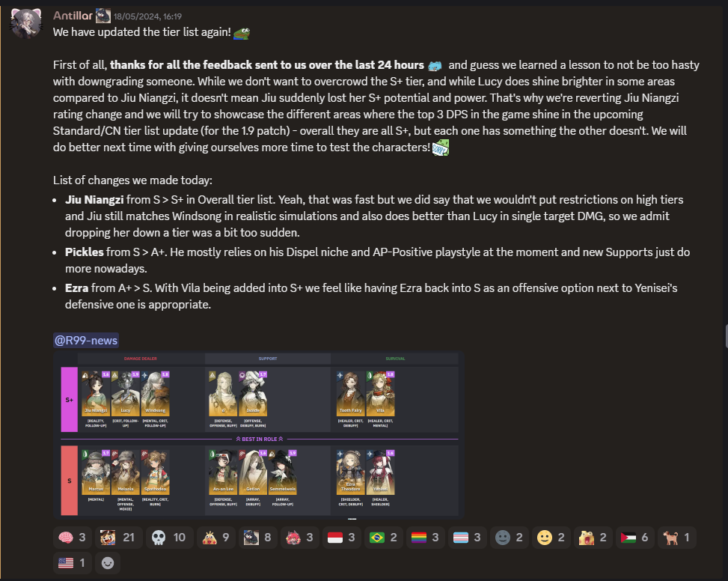
Task: Click the role icon beside Antillar's name
Action: pyautogui.click(x=103, y=16)
